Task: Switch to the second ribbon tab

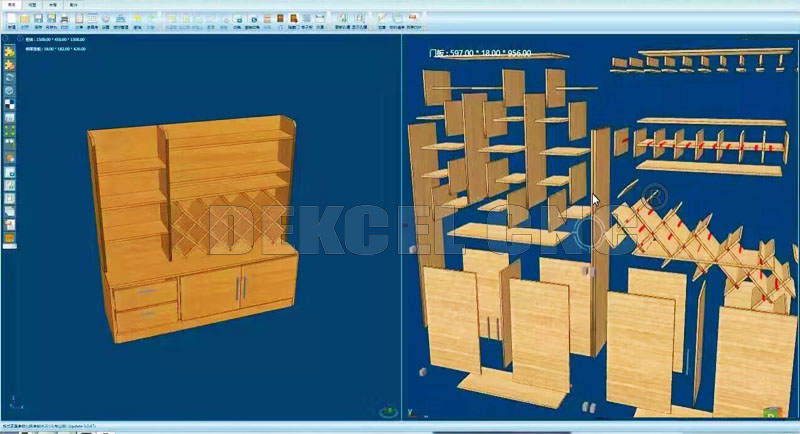Action: pos(32,5)
